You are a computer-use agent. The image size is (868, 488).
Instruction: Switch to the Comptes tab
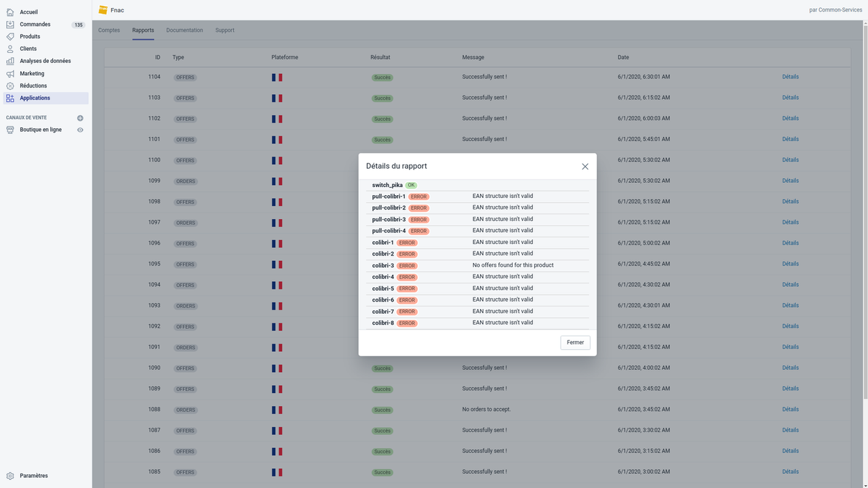tap(109, 30)
